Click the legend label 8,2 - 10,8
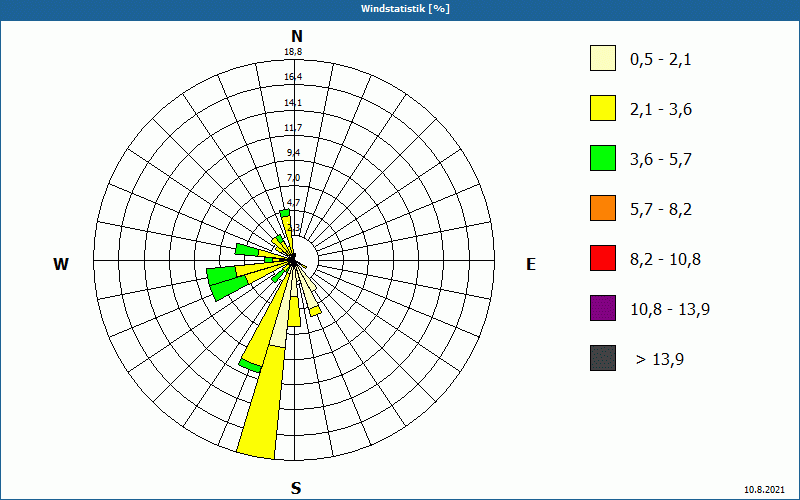Screen dimensions: 800x500 coord(666,260)
